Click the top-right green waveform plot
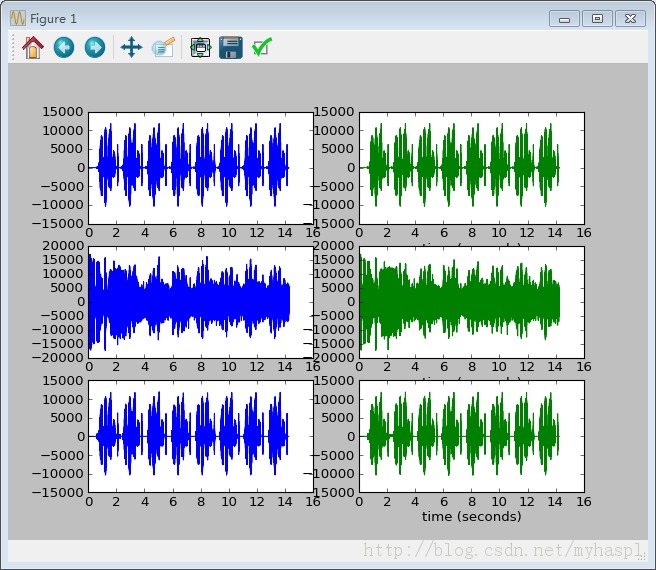Screen dimensions: 656x570 pos(472,168)
